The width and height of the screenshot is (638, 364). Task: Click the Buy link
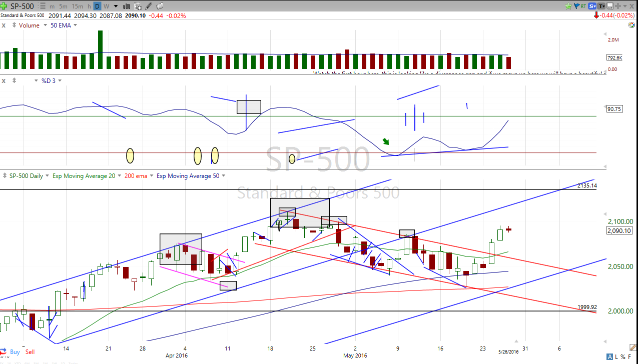pyautogui.click(x=15, y=352)
